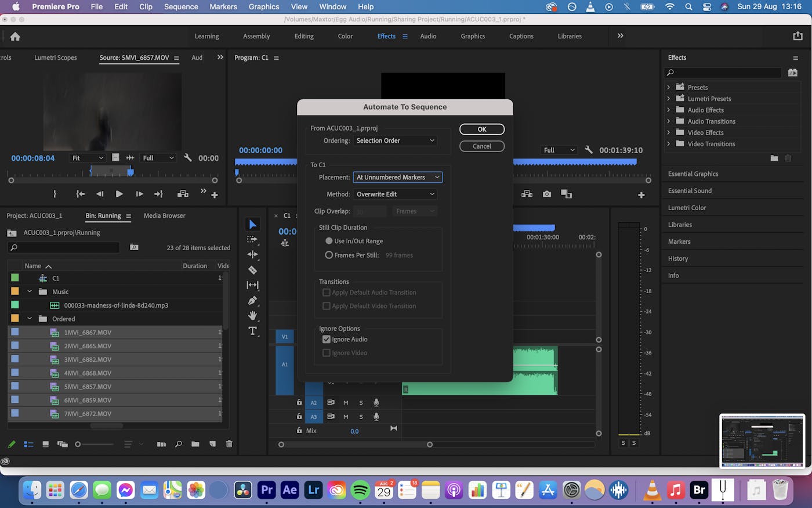Select the Hand tool
This screenshot has width=812, height=508.
(252, 315)
